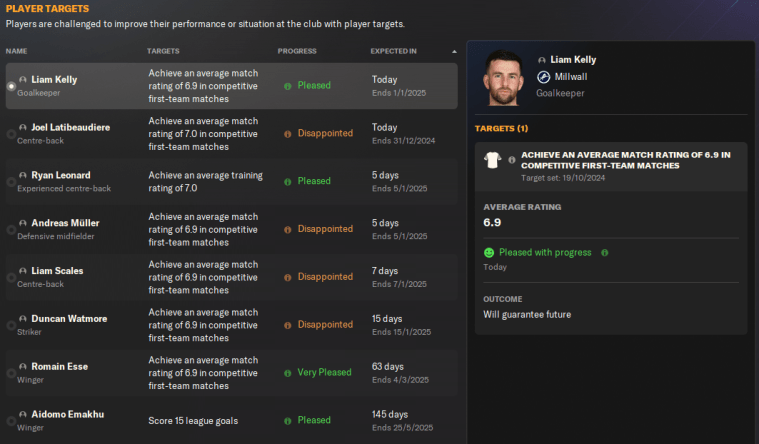This screenshot has height=444, width=759.
Task: Open Liam Scales player name link
Action: (x=57, y=271)
